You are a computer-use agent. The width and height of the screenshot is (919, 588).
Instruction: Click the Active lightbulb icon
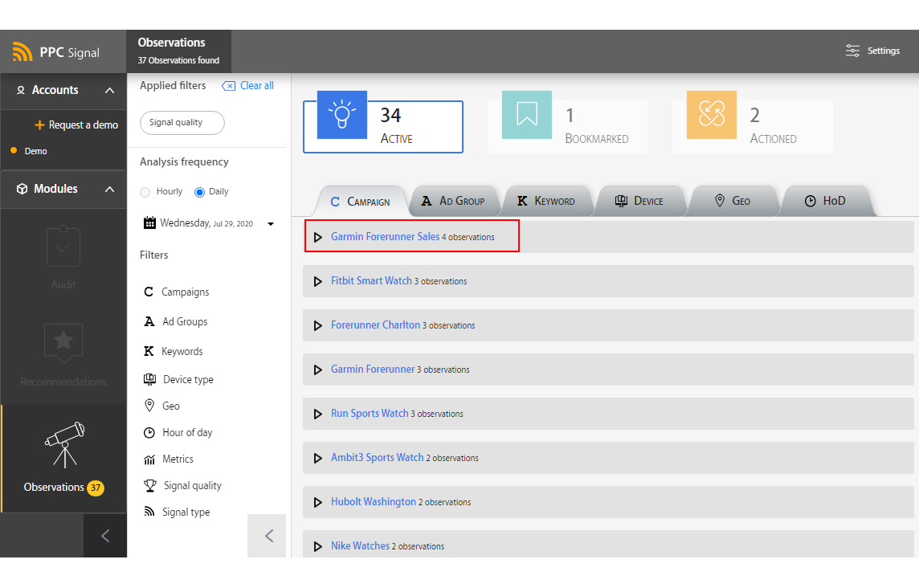(342, 114)
